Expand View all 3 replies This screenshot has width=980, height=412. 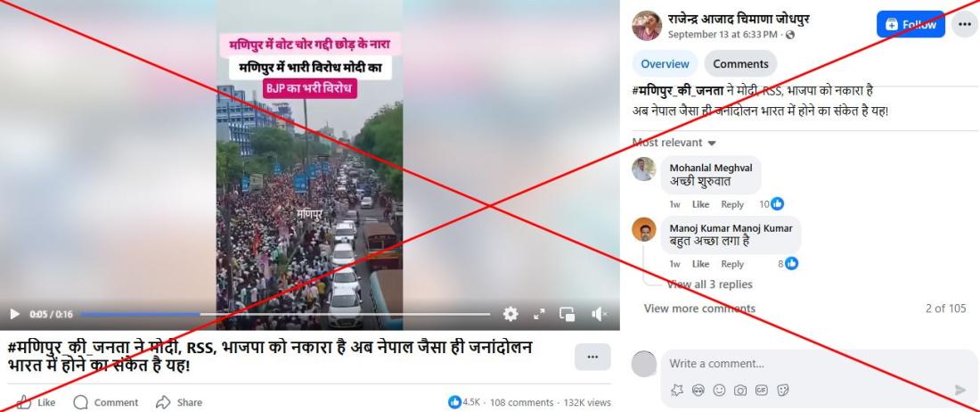tap(709, 284)
